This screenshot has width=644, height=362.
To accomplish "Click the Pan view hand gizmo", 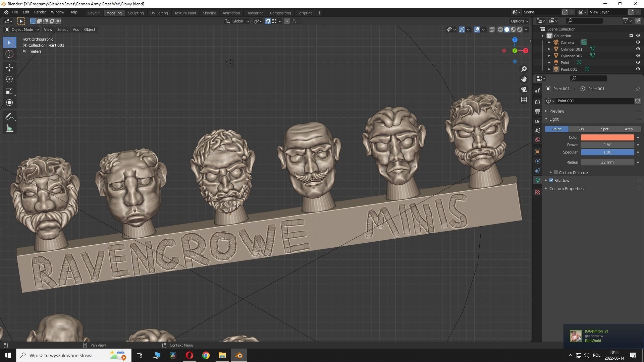I will pyautogui.click(x=524, y=79).
